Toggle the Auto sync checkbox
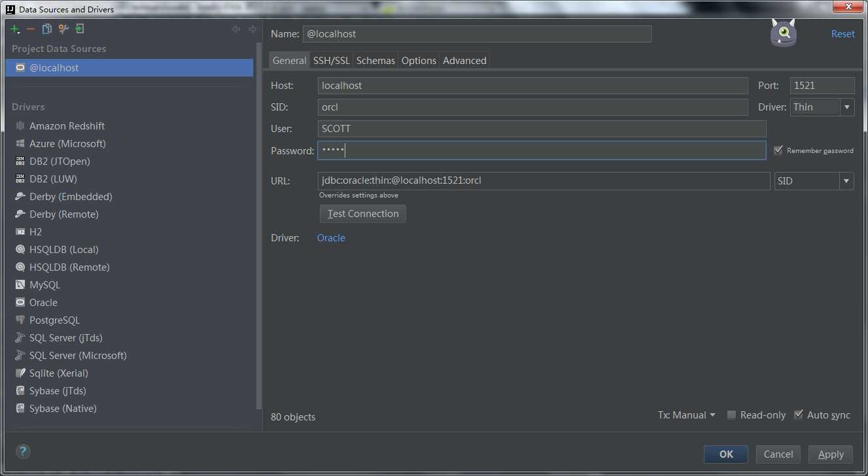 click(x=799, y=415)
